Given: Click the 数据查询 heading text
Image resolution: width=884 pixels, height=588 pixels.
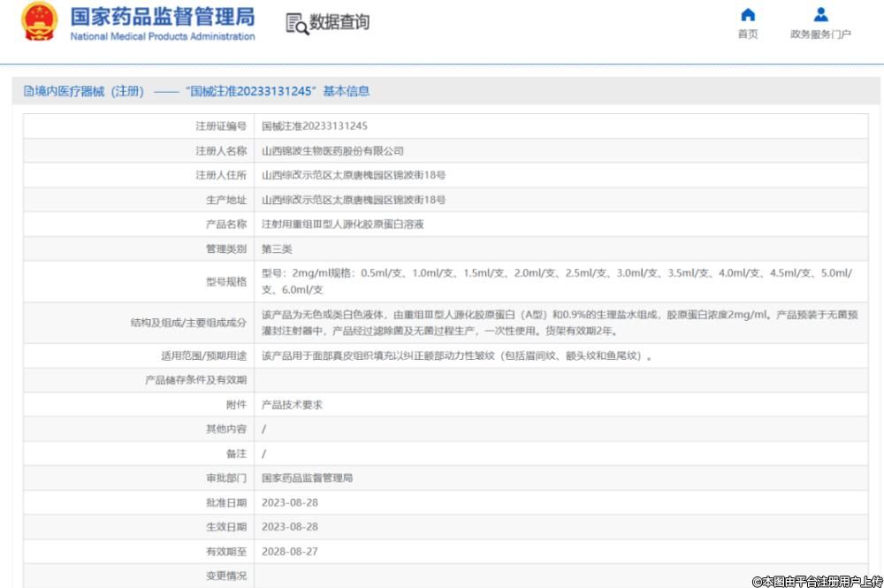Looking at the screenshot, I should coord(339,23).
